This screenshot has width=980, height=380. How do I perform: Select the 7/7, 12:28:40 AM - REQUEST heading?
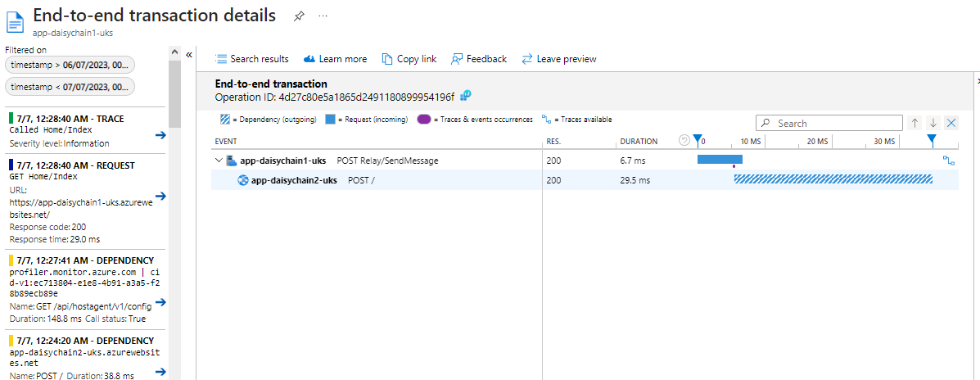[x=76, y=165]
